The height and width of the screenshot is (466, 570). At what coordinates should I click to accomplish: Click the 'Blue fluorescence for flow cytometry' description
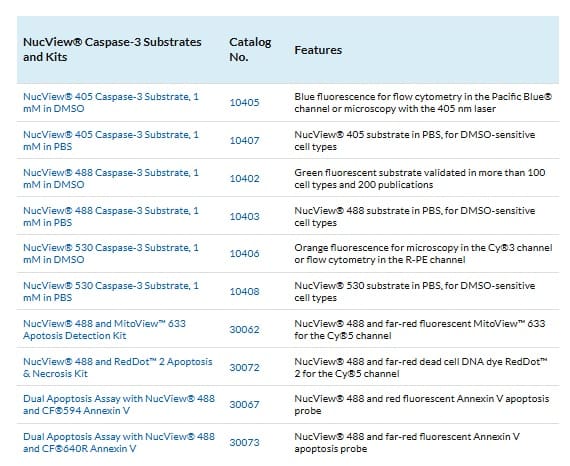tap(423, 103)
